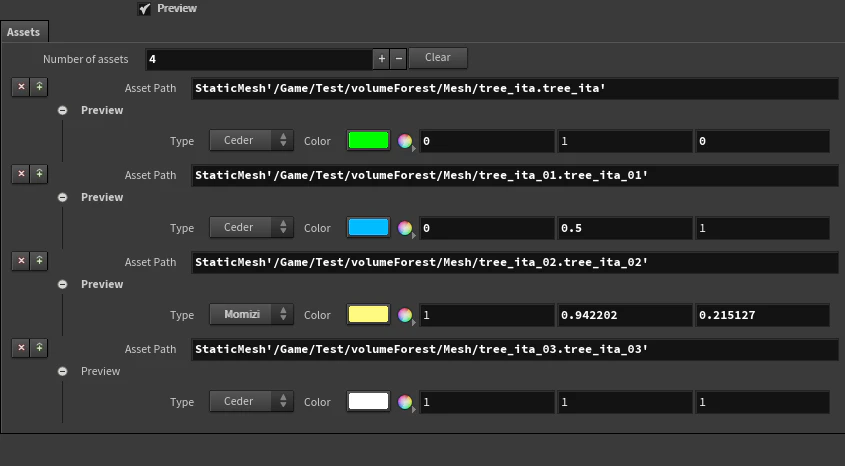Click the tree_ita_02 asset path field
The image size is (845, 466).
(x=515, y=262)
